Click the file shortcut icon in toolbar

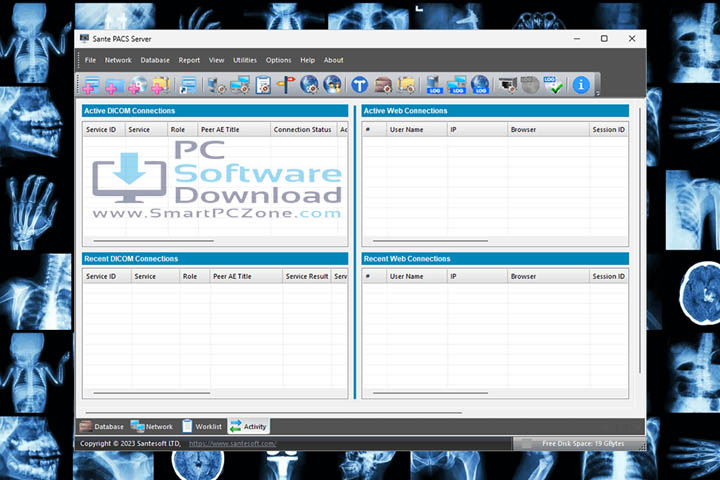point(188,85)
